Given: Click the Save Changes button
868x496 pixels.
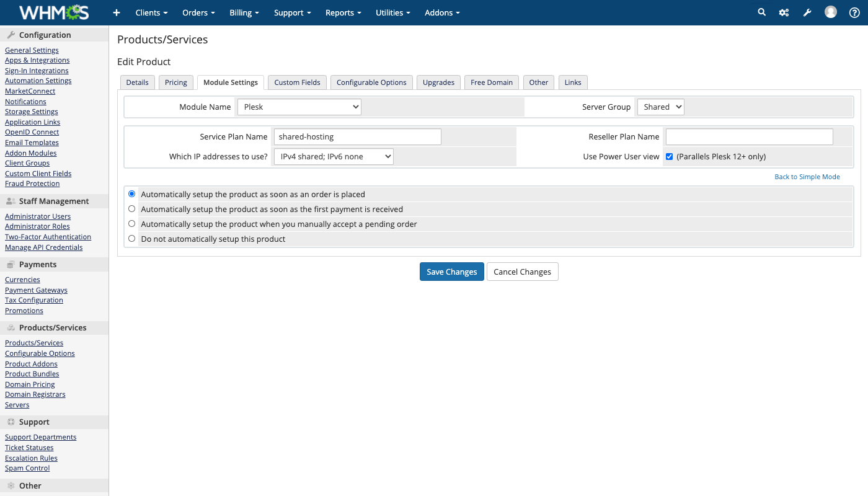Looking at the screenshot, I should pos(451,272).
